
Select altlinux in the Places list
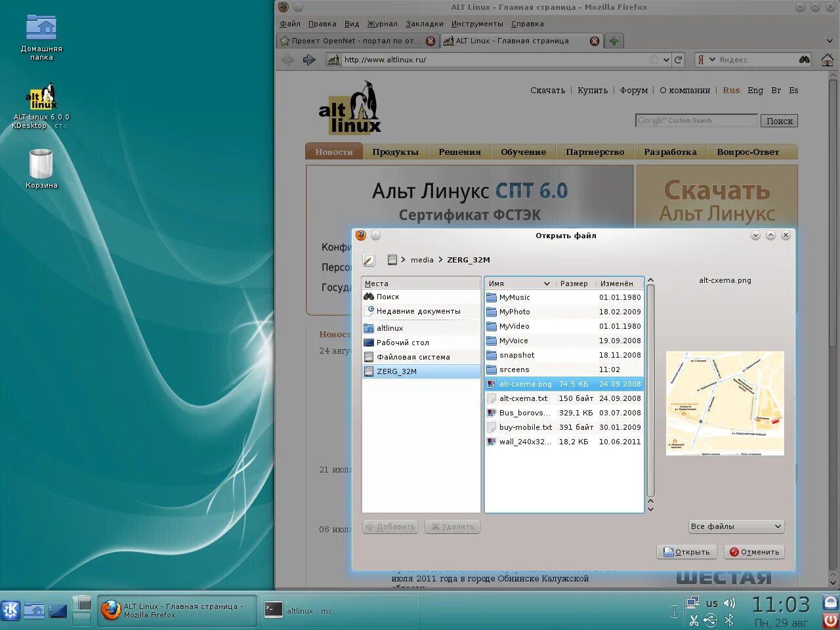(421, 328)
